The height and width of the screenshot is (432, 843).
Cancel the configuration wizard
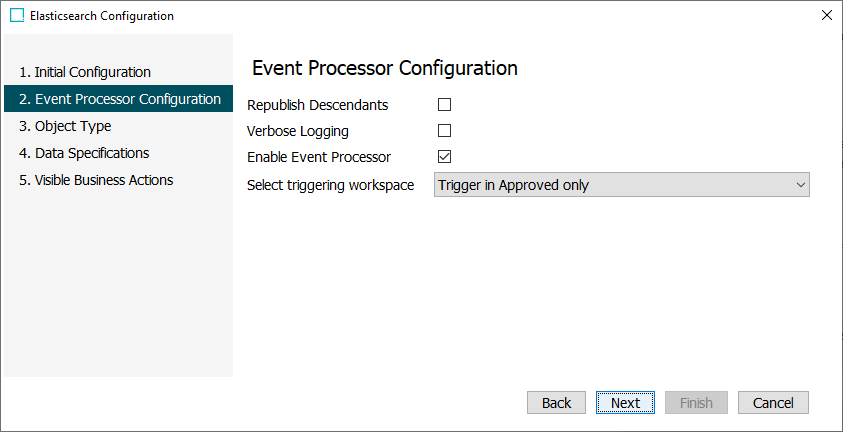773,402
